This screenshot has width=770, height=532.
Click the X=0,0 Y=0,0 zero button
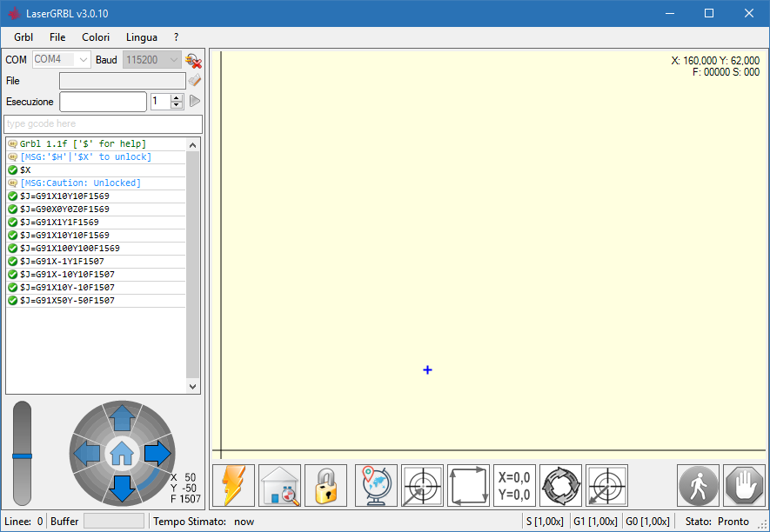[515, 486]
